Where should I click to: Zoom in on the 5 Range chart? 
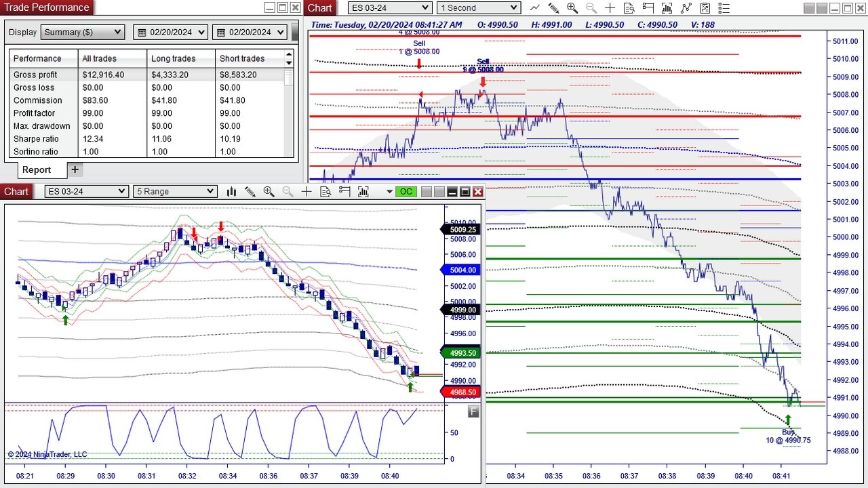click(x=269, y=192)
